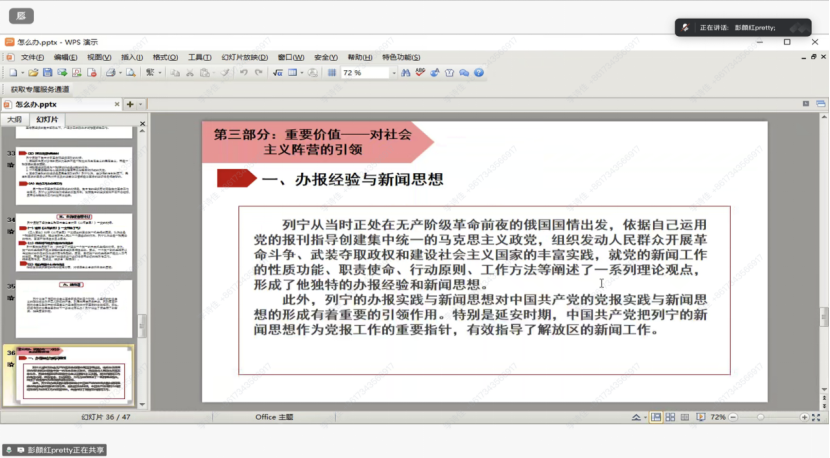The image size is (830, 458).
Task: Switch to slide sorter view in status bar
Action: [669, 417]
